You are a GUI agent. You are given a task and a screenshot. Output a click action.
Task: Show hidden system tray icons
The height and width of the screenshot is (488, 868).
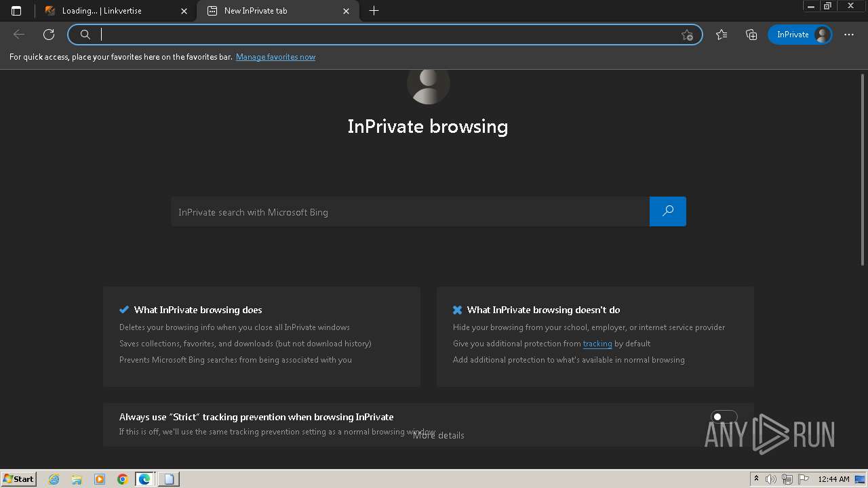tap(756, 479)
